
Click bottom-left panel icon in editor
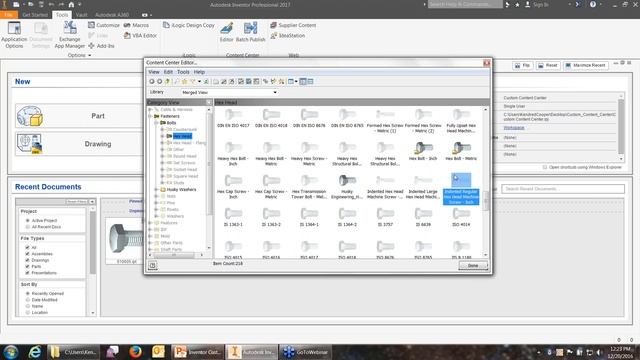pyautogui.click(x=152, y=265)
